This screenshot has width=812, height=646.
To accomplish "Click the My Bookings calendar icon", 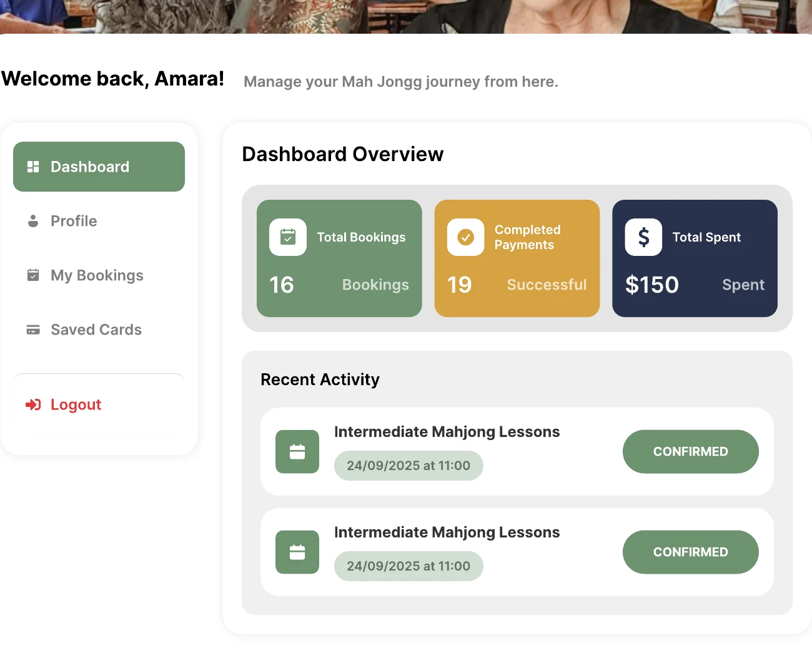I will [33, 275].
